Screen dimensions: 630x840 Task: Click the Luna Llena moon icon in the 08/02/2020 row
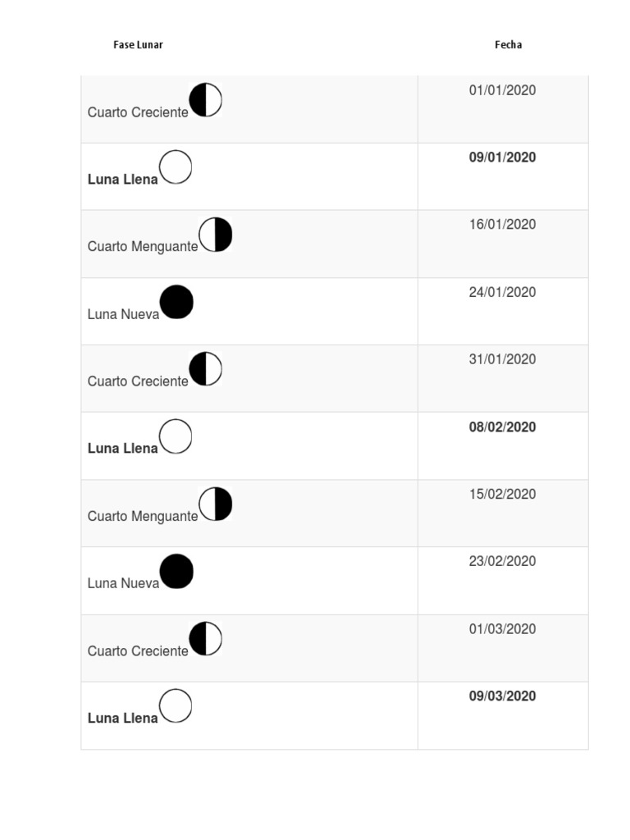tap(176, 436)
